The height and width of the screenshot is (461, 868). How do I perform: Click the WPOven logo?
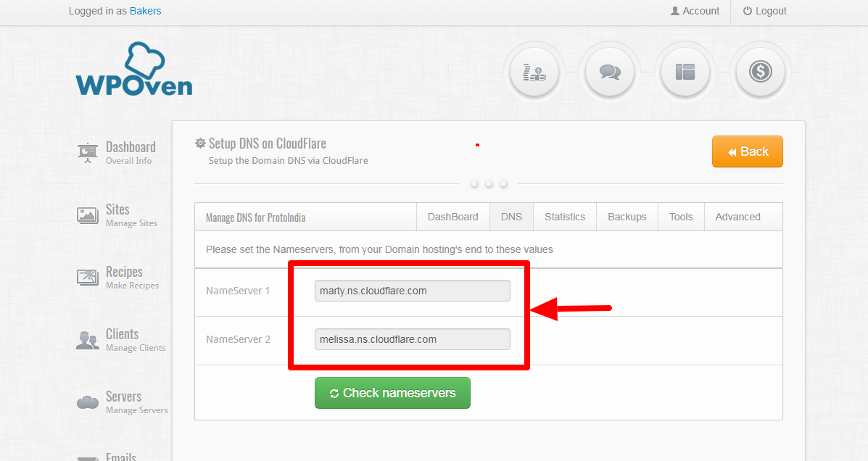[134, 70]
